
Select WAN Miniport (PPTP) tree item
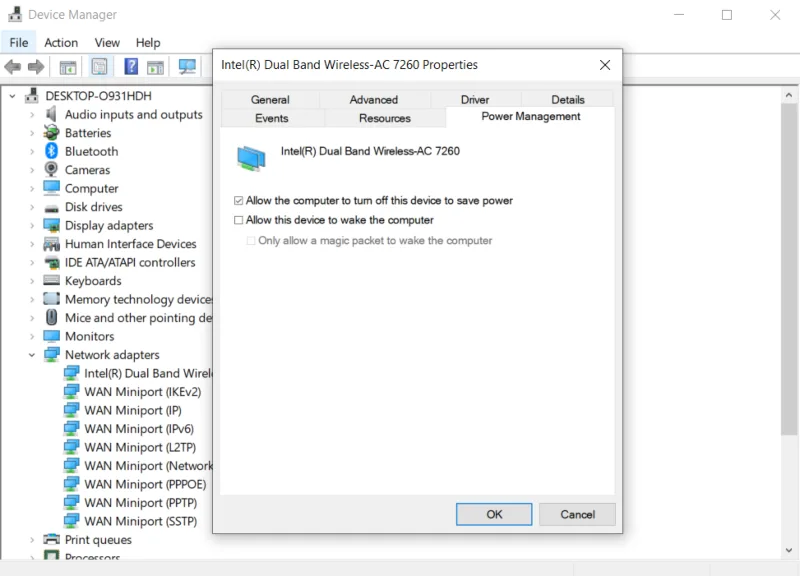point(131,503)
